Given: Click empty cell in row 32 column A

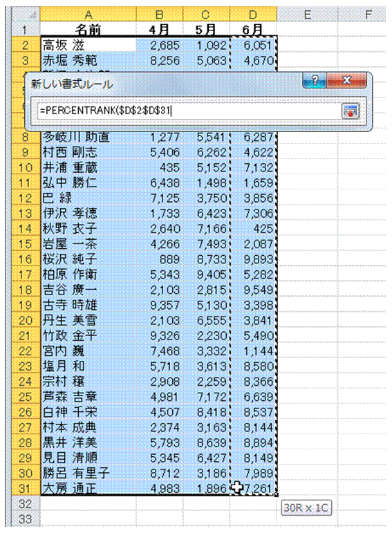Looking at the screenshot, I should (88, 504).
